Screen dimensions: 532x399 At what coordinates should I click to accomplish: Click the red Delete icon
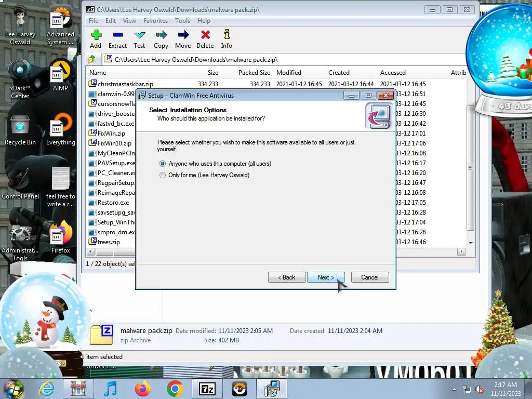[x=205, y=39]
